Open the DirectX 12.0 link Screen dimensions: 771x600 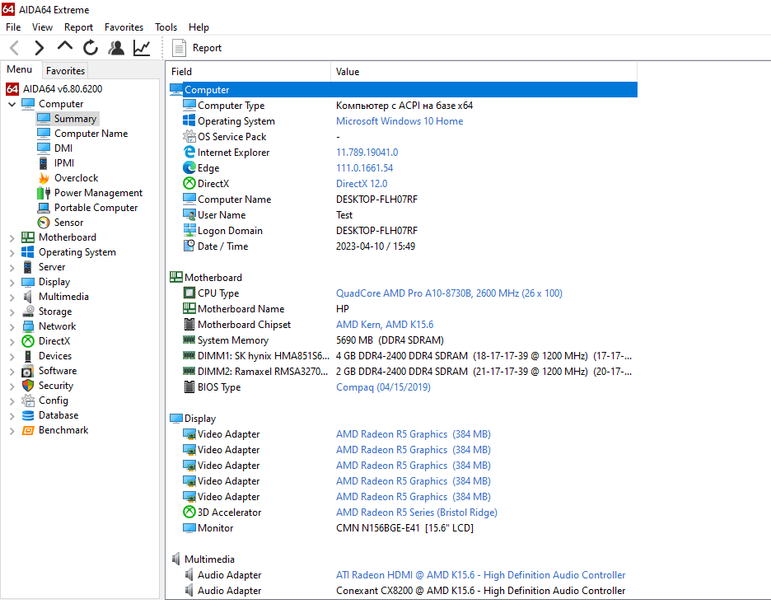click(x=361, y=183)
